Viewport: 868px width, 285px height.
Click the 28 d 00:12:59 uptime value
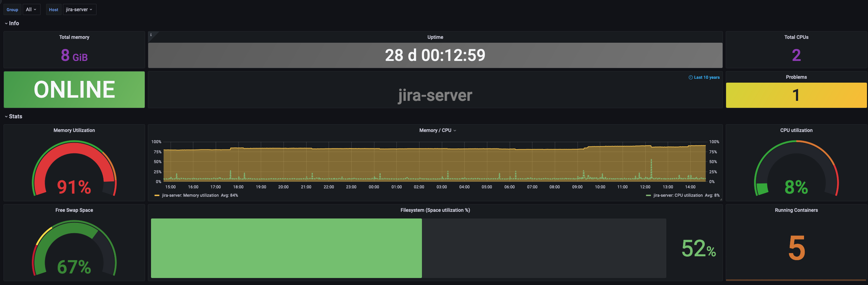pyautogui.click(x=435, y=55)
